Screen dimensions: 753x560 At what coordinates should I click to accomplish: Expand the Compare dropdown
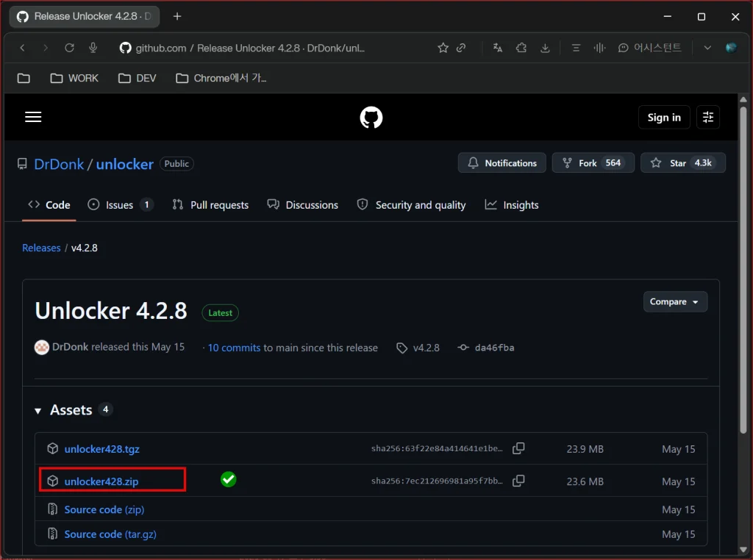[x=675, y=301]
